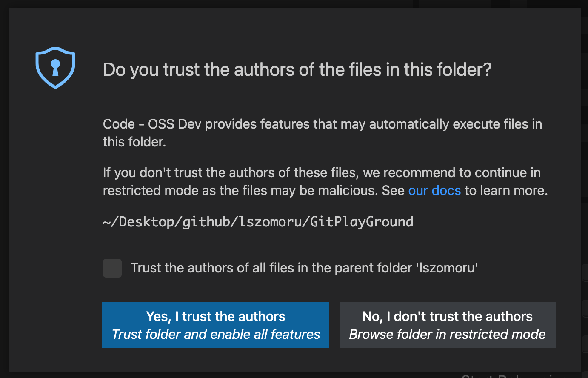Viewport: 588px width, 378px height.
Task: Click 'No, I don't trust the authors'
Action: pyautogui.click(x=447, y=316)
